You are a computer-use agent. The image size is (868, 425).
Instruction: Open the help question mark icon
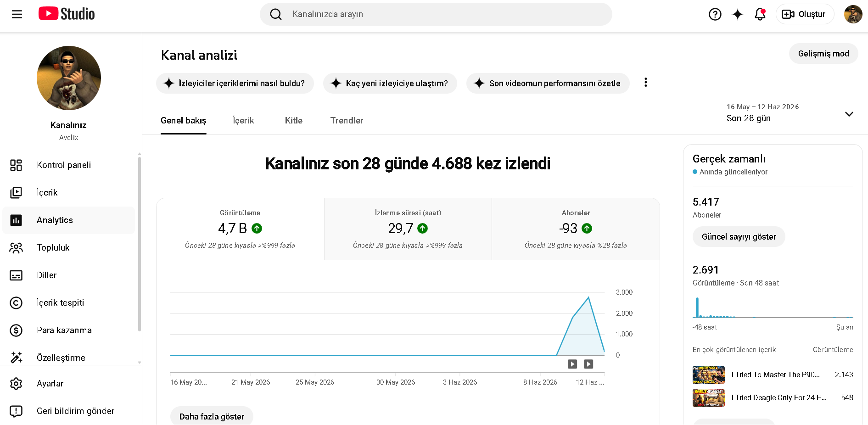click(715, 14)
